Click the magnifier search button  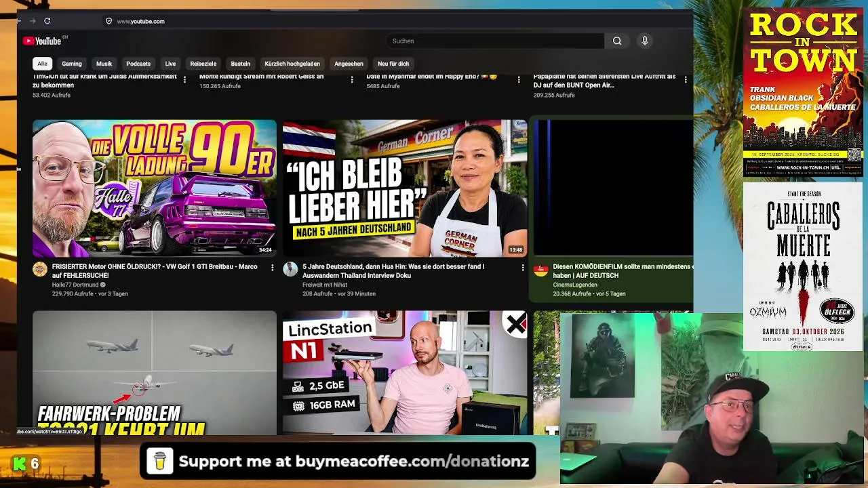[x=617, y=41]
